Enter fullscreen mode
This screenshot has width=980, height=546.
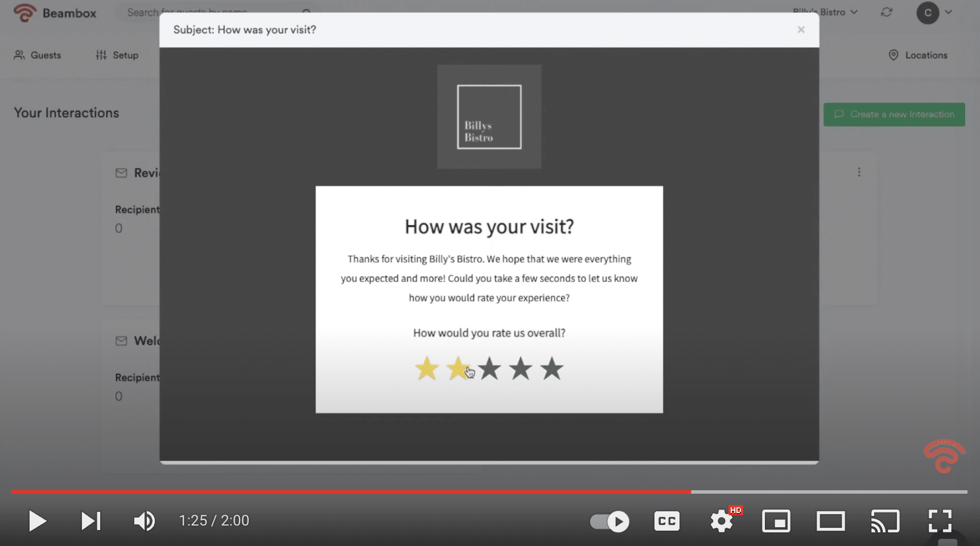coord(940,521)
